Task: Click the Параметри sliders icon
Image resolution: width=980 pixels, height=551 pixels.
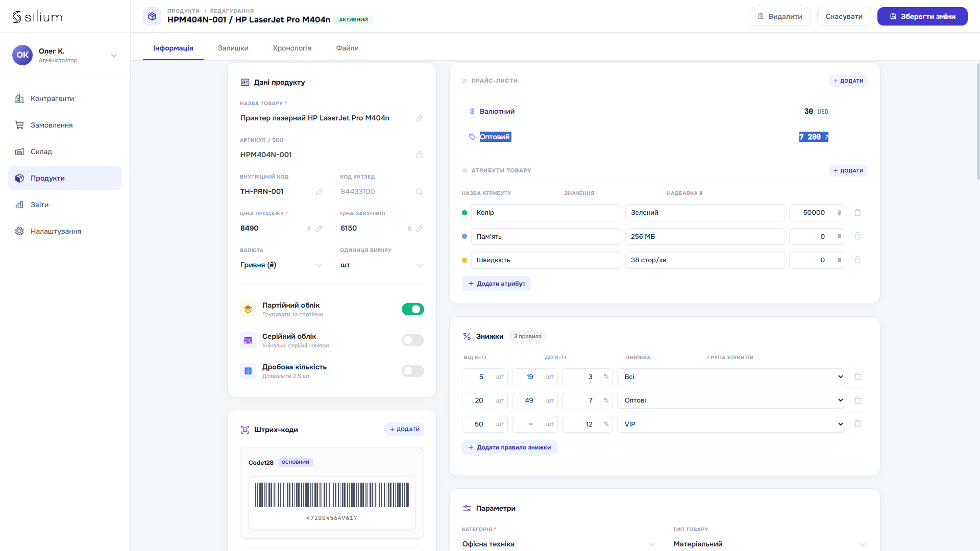Action: [467, 508]
